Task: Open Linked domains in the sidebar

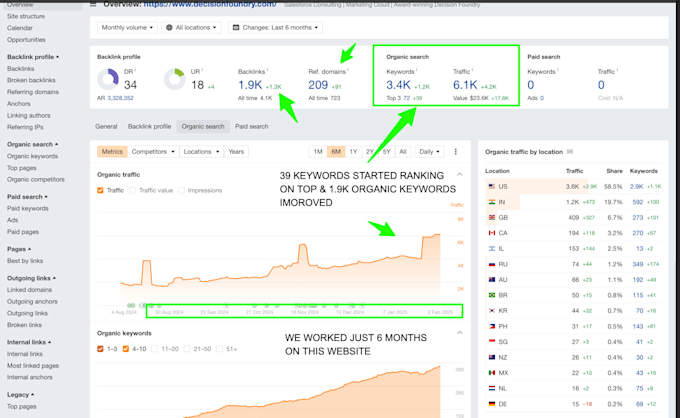Action: 29,290
